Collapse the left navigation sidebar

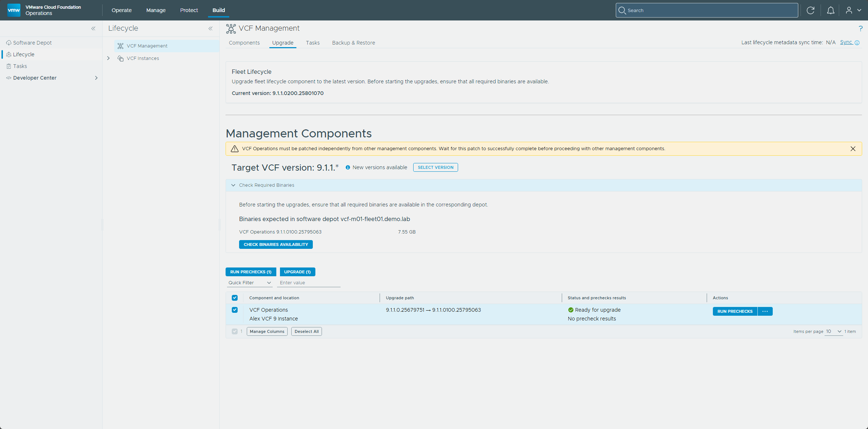(93, 29)
